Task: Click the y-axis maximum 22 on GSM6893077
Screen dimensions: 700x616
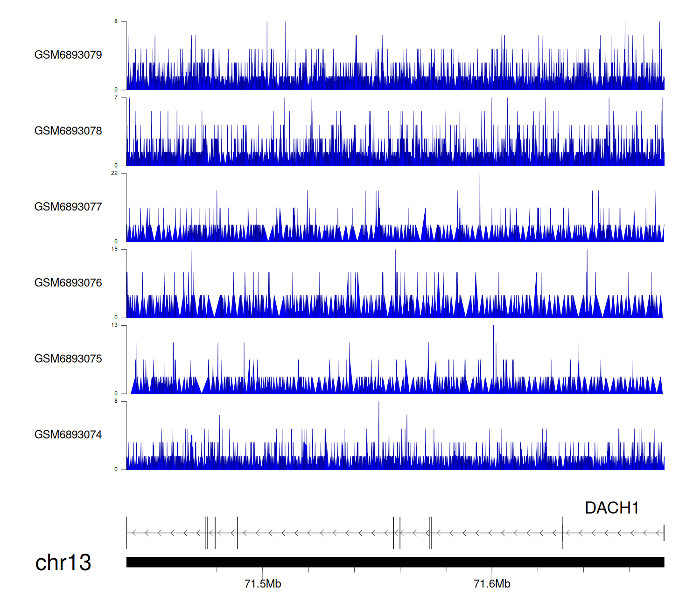Action: (x=114, y=173)
